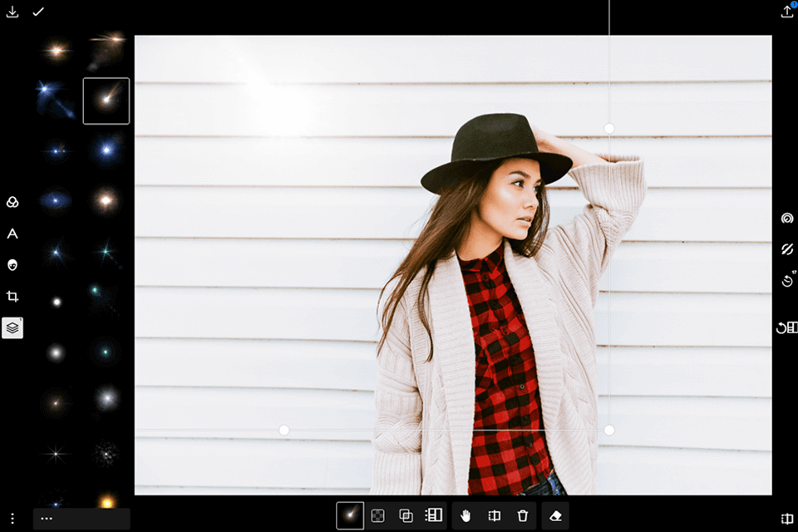The image size is (798, 532).
Task: Click the download/import icon at top left
Action: [12, 12]
